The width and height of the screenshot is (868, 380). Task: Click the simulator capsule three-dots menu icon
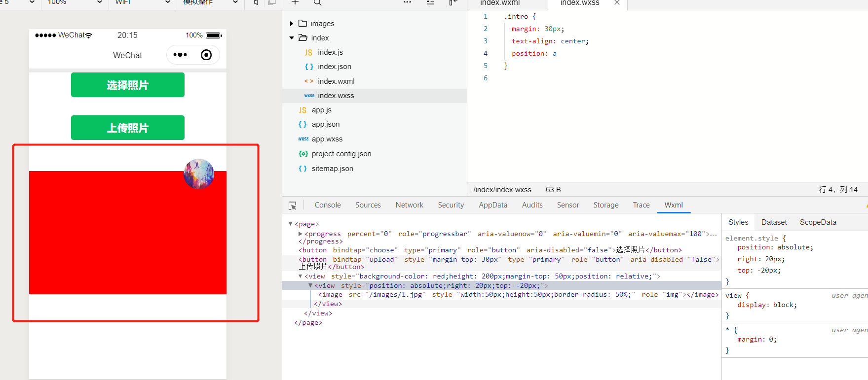click(180, 55)
